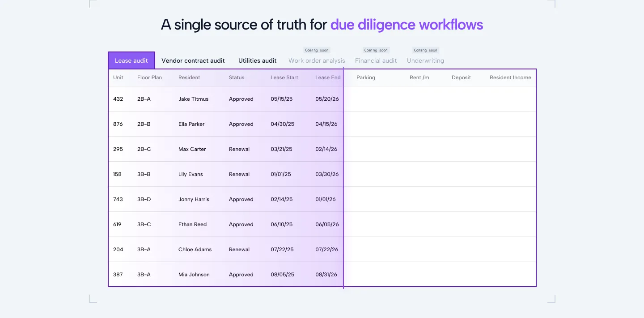Image resolution: width=644 pixels, height=318 pixels.
Task: Click lease start date 03/21/25
Action: 281,149
